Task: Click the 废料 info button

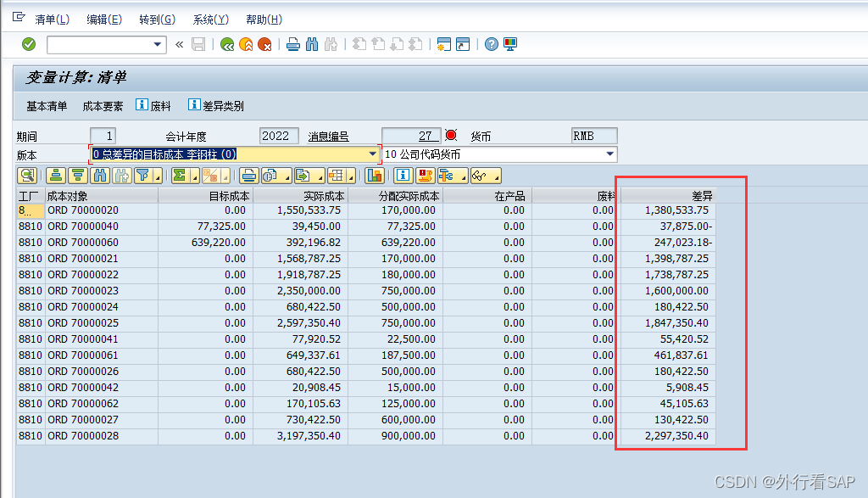Action: 153,105
